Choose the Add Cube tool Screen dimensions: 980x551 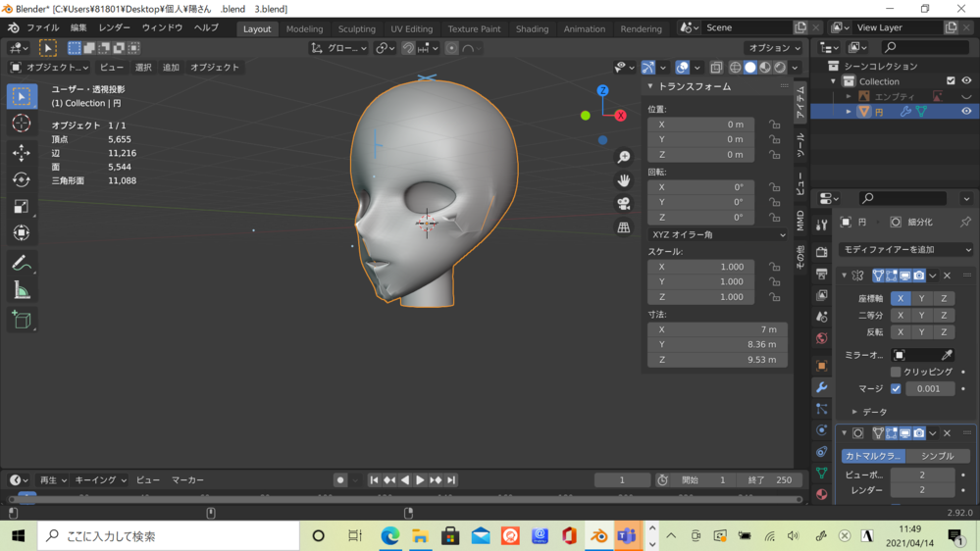click(x=22, y=320)
